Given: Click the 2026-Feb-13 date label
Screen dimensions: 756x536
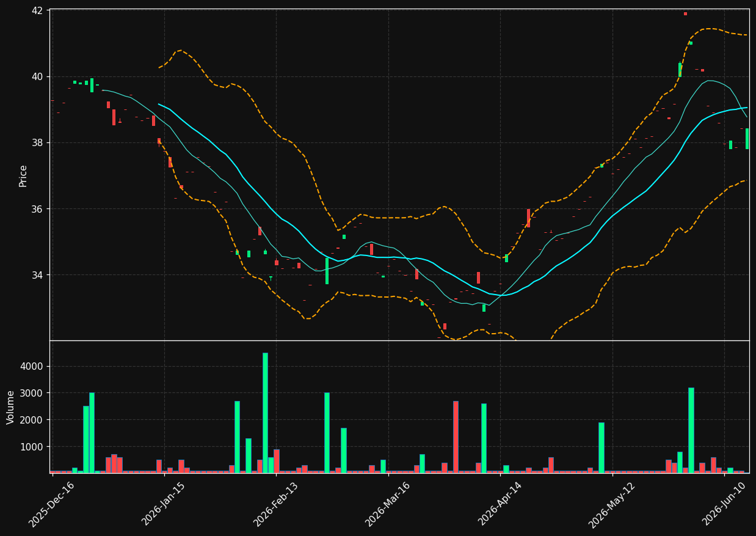Looking at the screenshot, I should click(276, 504).
